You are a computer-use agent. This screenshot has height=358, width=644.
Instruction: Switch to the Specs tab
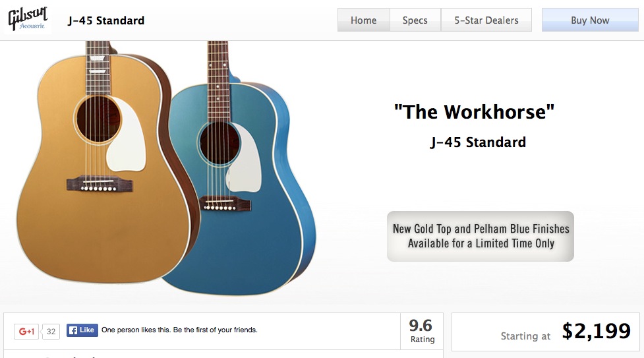coord(415,20)
